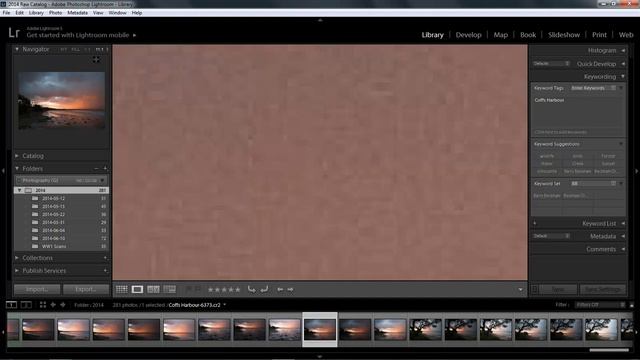Collapse the Folders panel

pyautogui.click(x=17, y=168)
